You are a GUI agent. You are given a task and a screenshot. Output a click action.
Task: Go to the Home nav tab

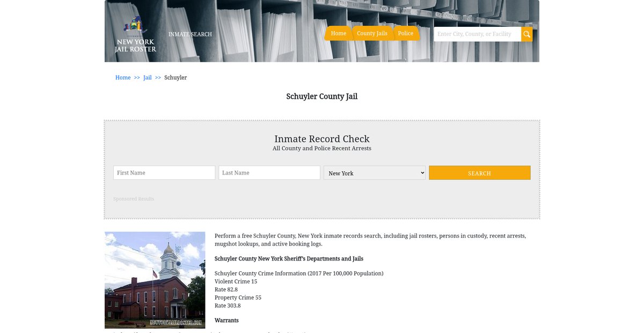[x=338, y=33]
